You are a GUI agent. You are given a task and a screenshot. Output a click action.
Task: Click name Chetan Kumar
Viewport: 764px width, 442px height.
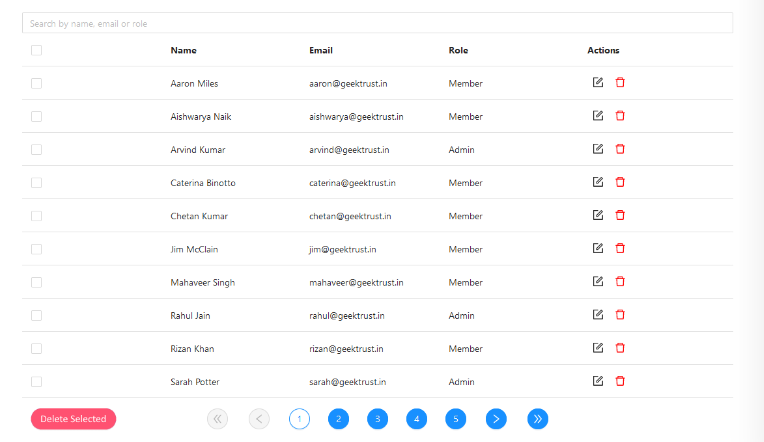[199, 216]
